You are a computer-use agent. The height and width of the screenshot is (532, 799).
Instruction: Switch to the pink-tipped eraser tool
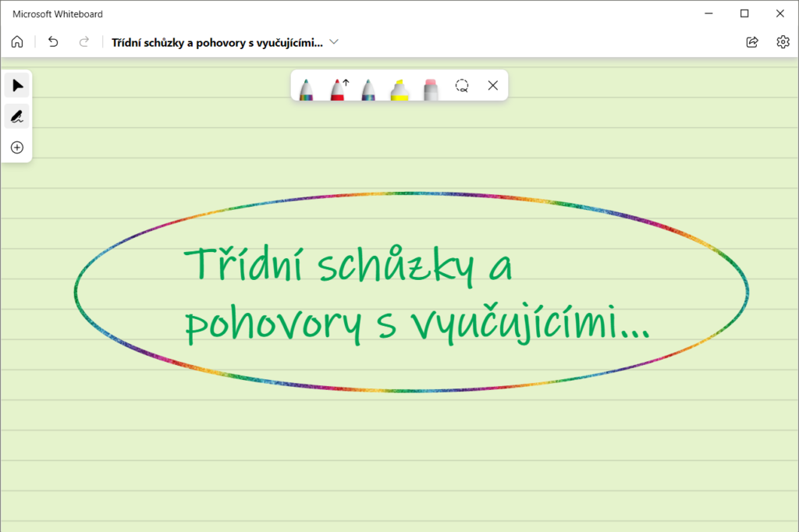click(431, 87)
